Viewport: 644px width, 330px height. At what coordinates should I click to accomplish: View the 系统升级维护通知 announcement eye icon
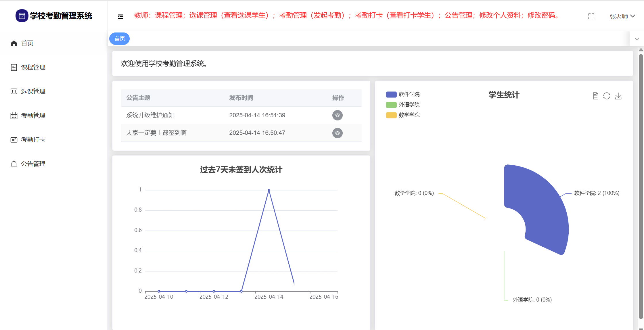click(x=337, y=115)
